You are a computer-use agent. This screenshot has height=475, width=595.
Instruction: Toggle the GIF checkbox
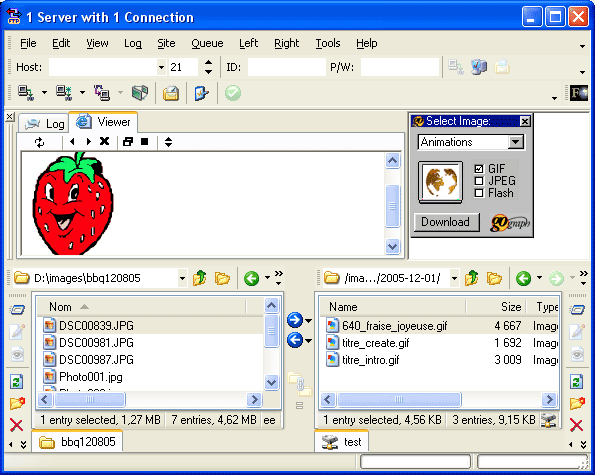coord(479,169)
